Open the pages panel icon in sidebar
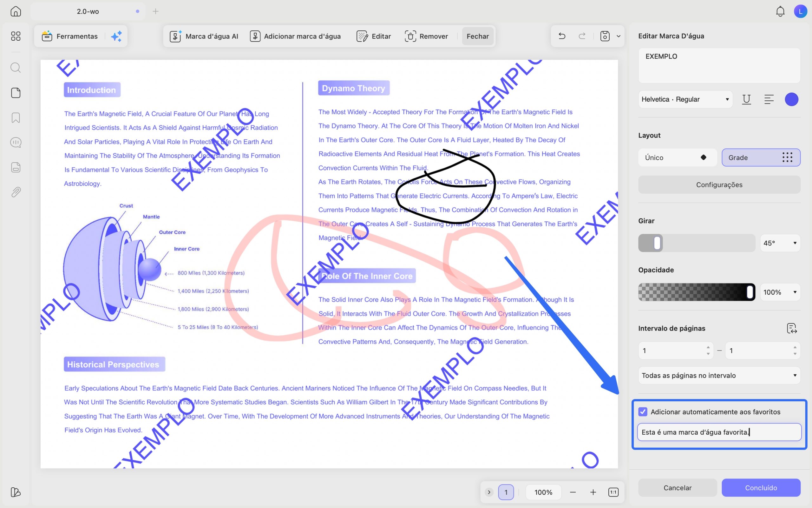The height and width of the screenshot is (508, 812). point(16,93)
